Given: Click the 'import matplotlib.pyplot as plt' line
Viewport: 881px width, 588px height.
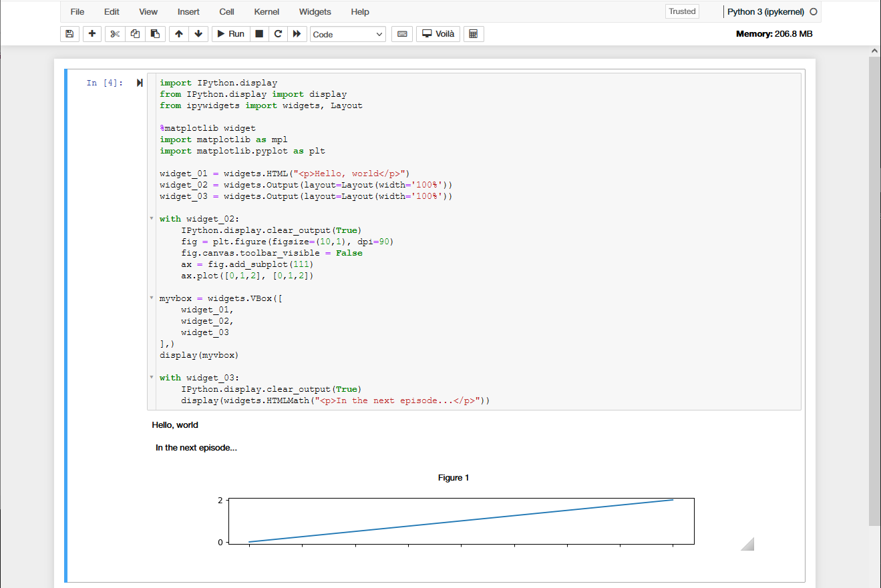Looking at the screenshot, I should pyautogui.click(x=242, y=151).
